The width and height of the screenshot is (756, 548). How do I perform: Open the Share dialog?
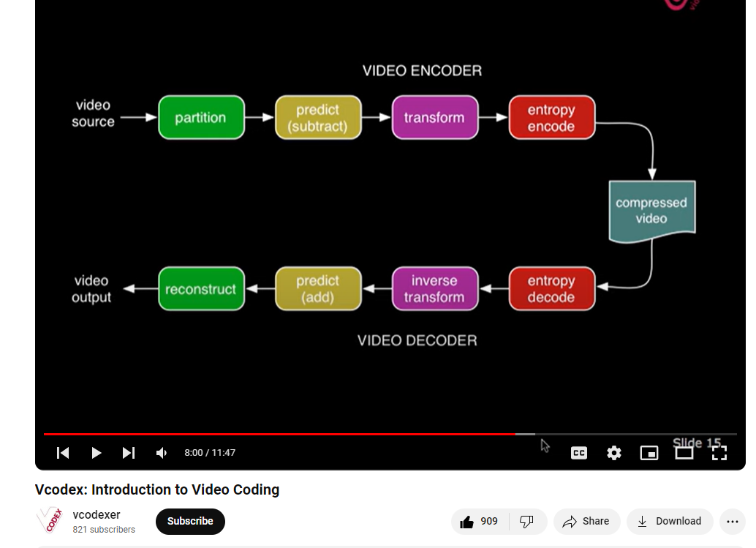pyautogui.click(x=586, y=521)
